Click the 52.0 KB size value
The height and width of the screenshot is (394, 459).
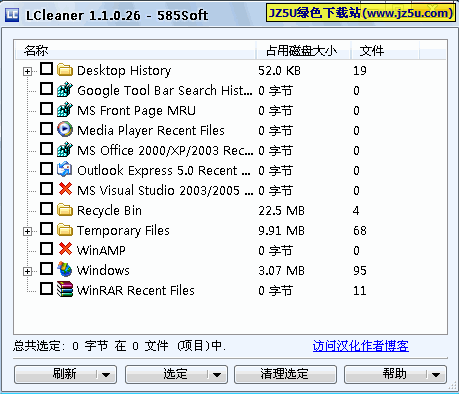279,70
